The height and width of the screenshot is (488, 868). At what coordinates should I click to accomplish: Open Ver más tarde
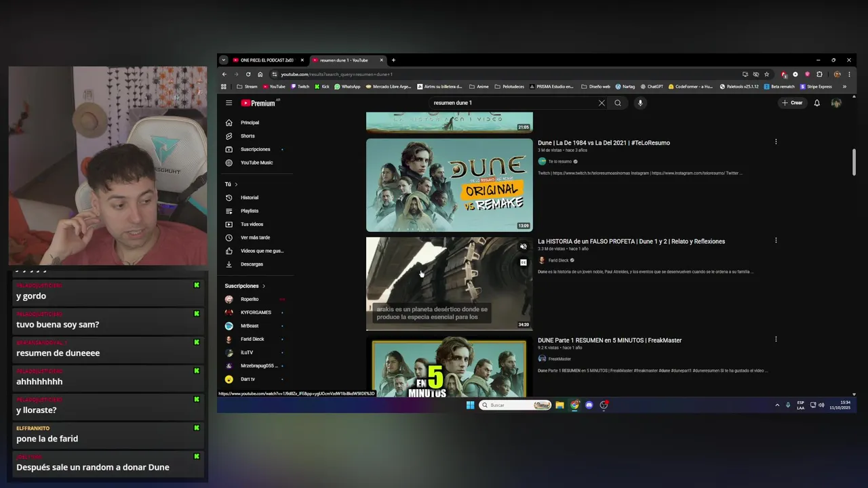coord(255,237)
